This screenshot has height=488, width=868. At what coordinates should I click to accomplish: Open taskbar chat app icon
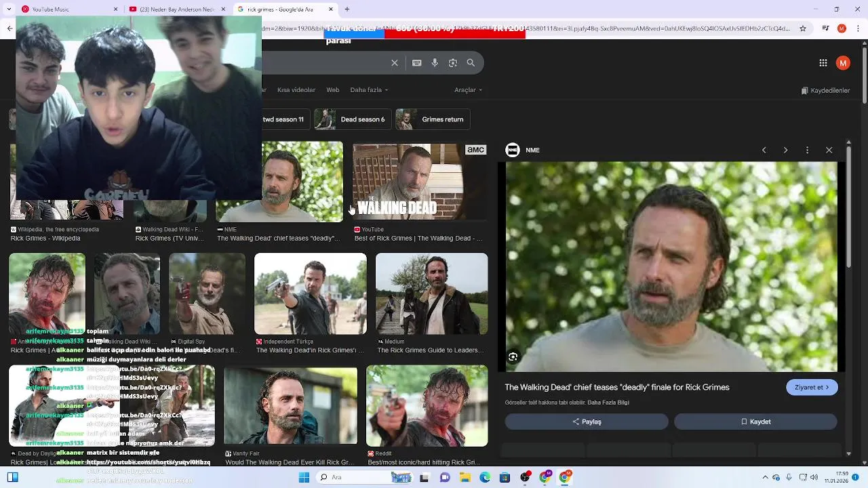click(445, 477)
